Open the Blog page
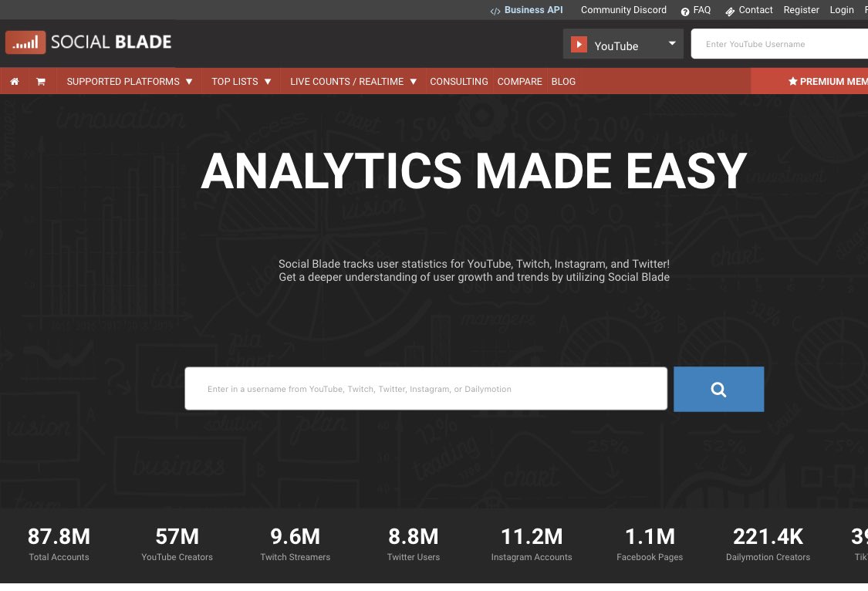This screenshot has height=591, width=868. click(563, 81)
